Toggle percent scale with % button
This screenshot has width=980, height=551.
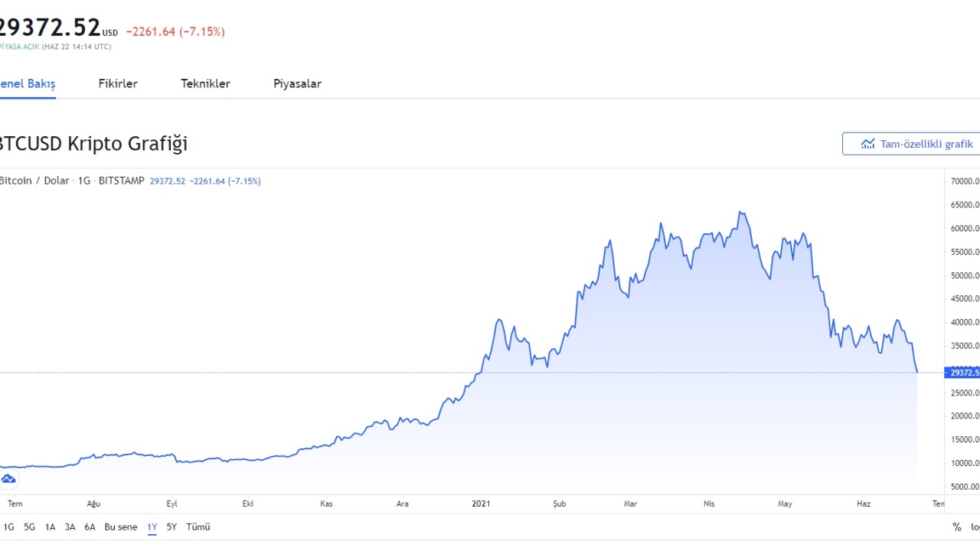pos(956,527)
